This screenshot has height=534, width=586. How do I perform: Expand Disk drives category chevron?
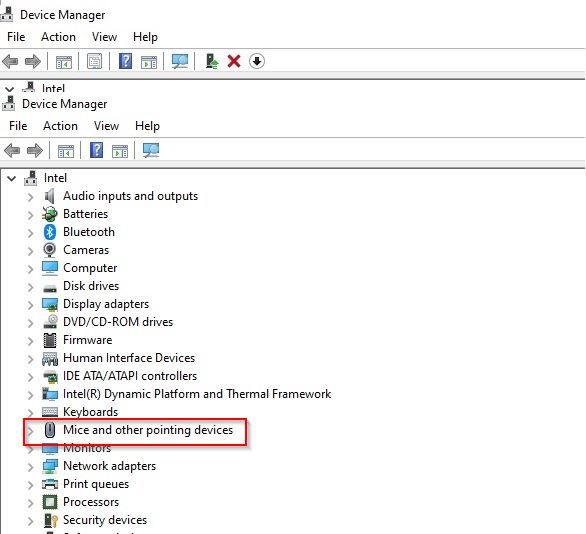pyautogui.click(x=31, y=287)
